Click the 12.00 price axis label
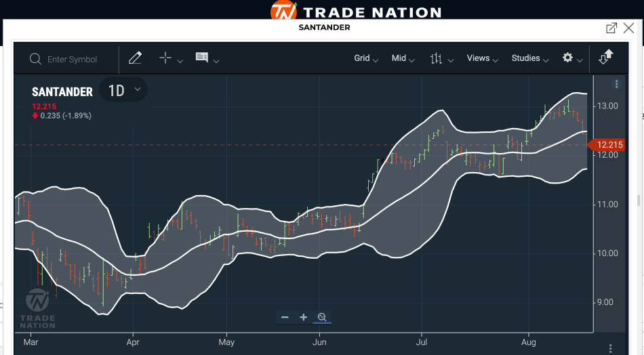Screen dimensions: 644x355 click(x=607, y=155)
